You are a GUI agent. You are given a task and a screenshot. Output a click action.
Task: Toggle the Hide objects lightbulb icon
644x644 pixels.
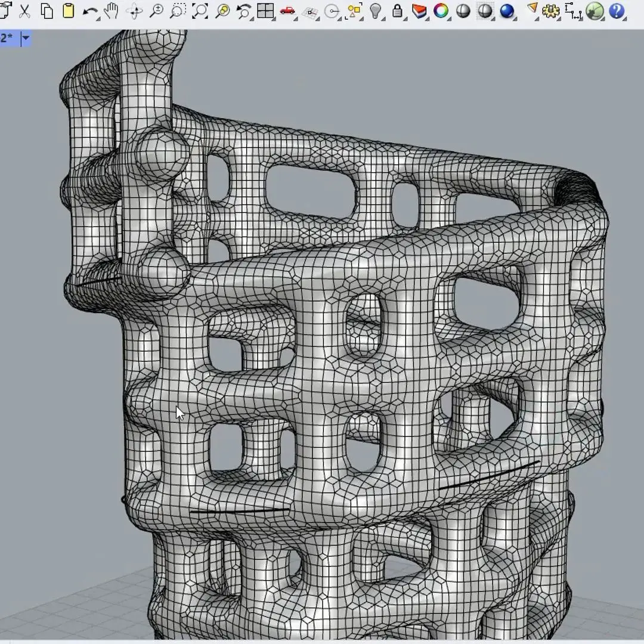tap(376, 11)
